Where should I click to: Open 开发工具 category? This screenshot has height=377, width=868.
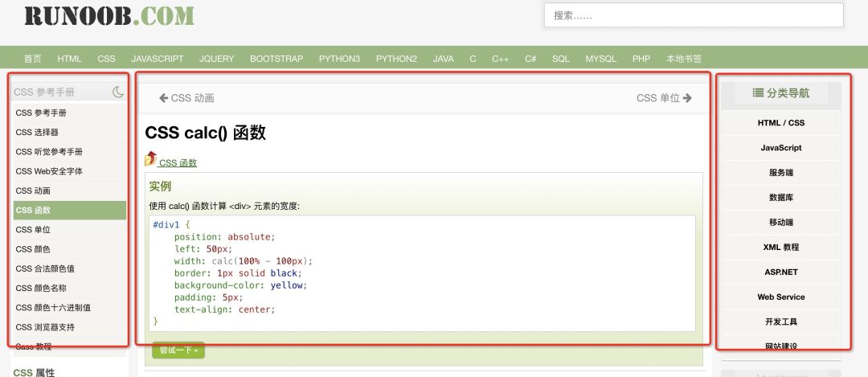pos(781,322)
